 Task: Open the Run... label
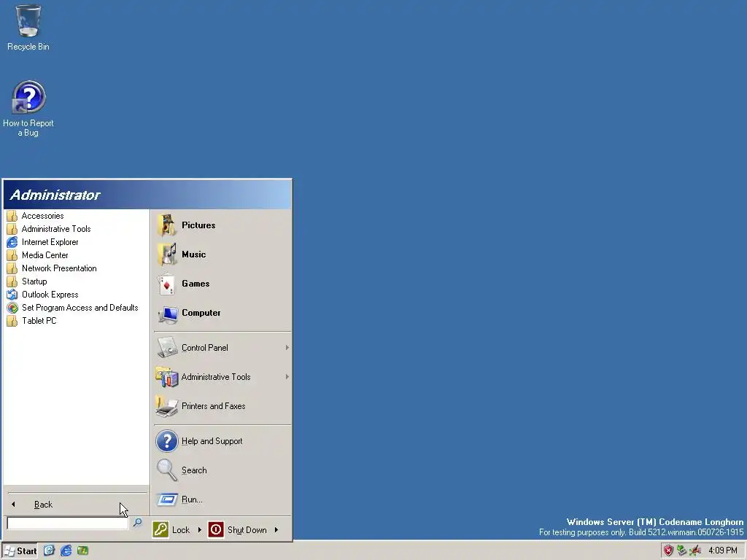click(192, 499)
